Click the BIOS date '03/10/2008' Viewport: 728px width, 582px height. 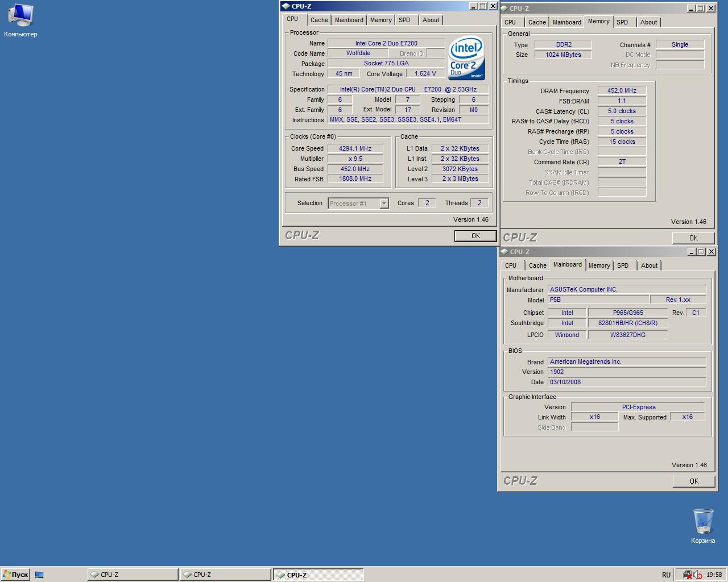coord(626,382)
